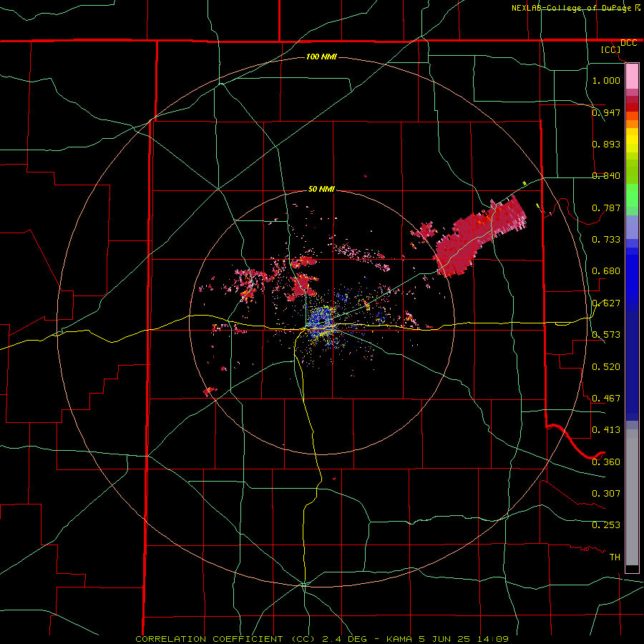Pick the 0.360 scale value
This screenshot has height=644, width=644.
tap(606, 462)
